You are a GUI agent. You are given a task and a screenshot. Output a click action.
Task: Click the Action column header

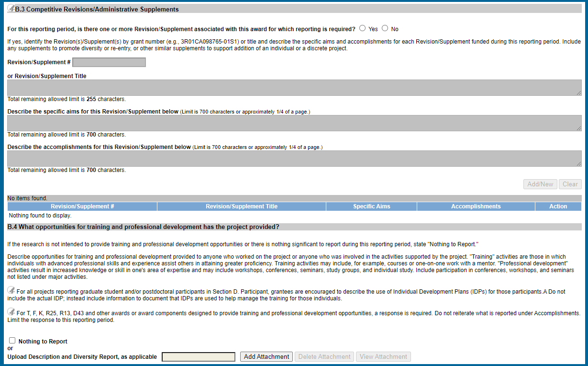(558, 206)
